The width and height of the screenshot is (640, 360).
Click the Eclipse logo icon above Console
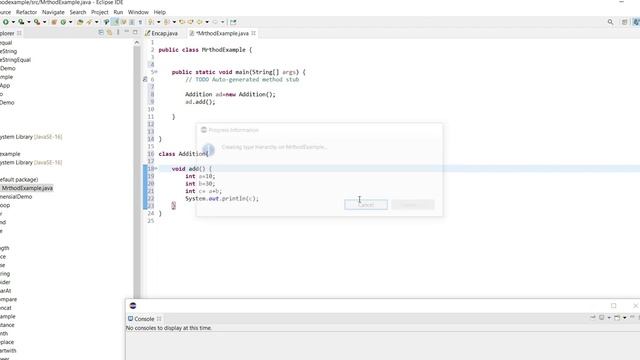(x=133, y=306)
